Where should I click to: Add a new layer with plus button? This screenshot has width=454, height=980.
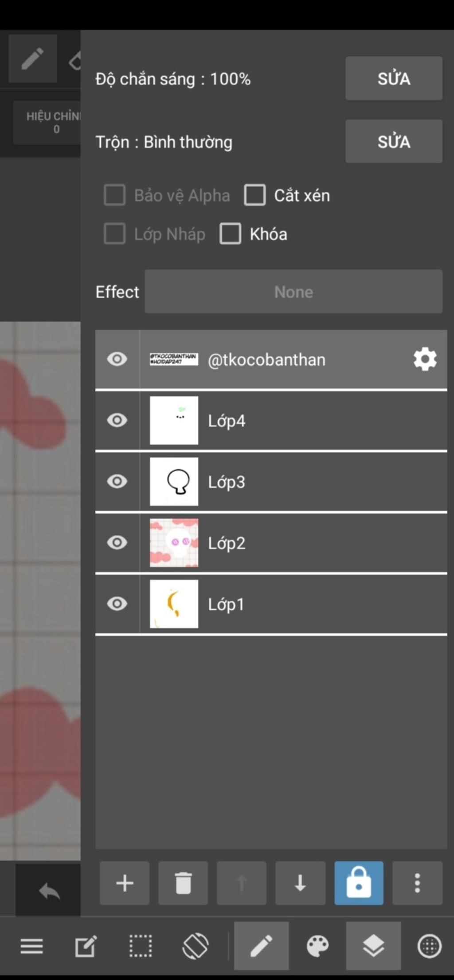(x=125, y=883)
